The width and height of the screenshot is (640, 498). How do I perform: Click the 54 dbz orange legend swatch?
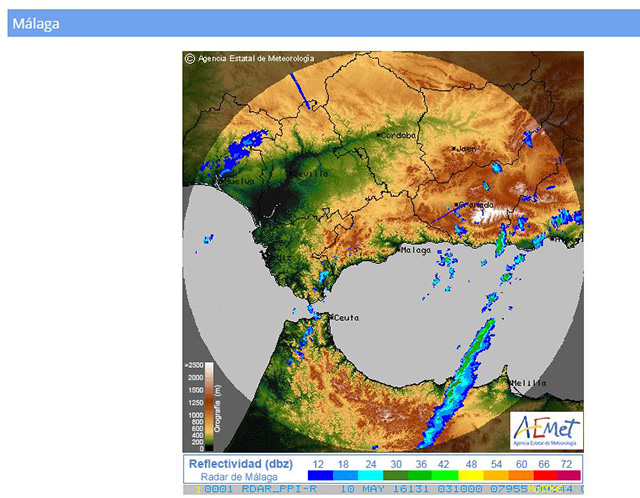495,477
